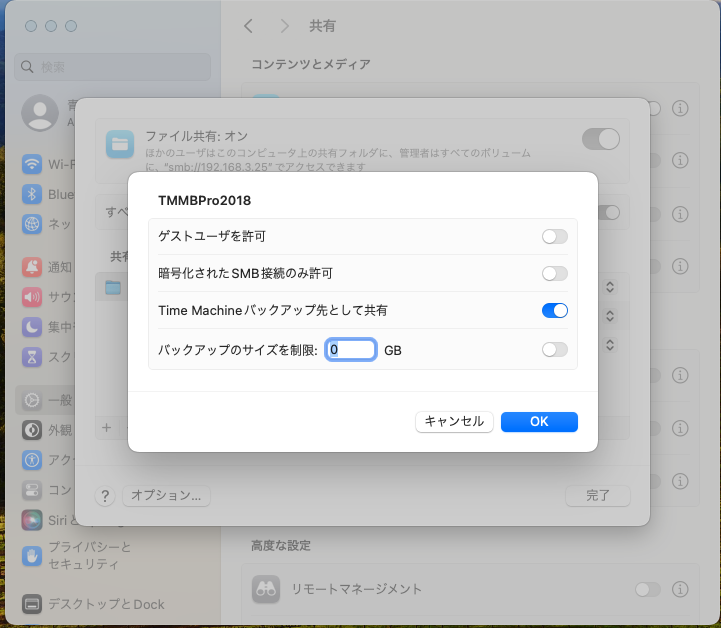Open the bottom permissions popup arrows in the list
The width and height of the screenshot is (721, 628).
610,344
